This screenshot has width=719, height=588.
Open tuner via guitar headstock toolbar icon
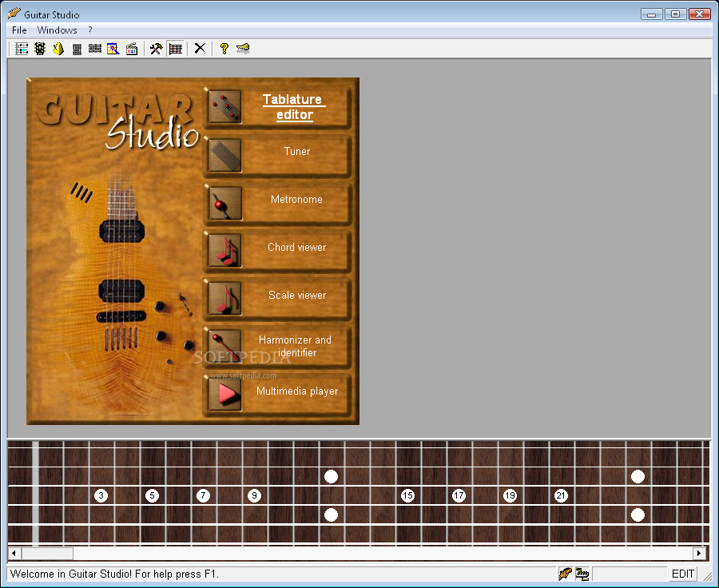point(40,49)
